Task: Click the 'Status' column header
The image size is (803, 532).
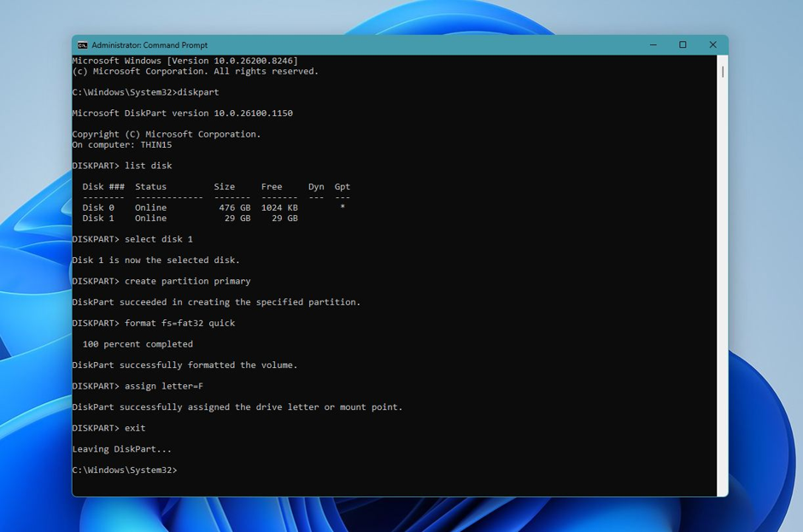Action: click(150, 187)
